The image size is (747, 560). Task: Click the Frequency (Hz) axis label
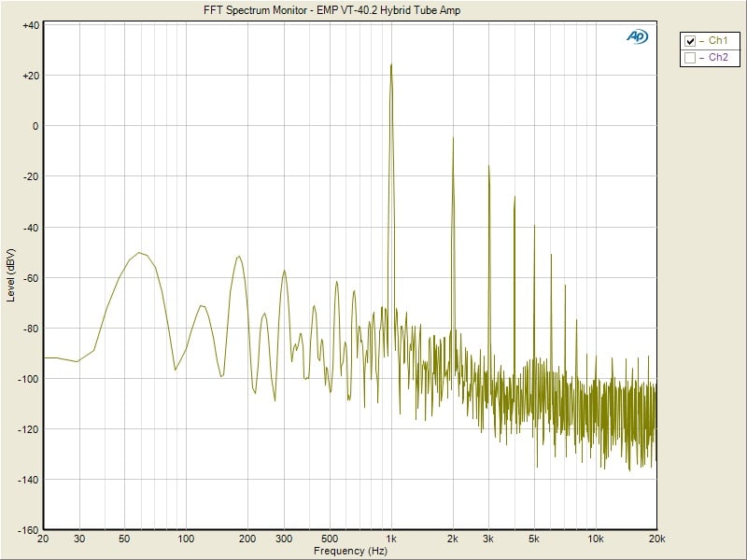[x=350, y=551]
